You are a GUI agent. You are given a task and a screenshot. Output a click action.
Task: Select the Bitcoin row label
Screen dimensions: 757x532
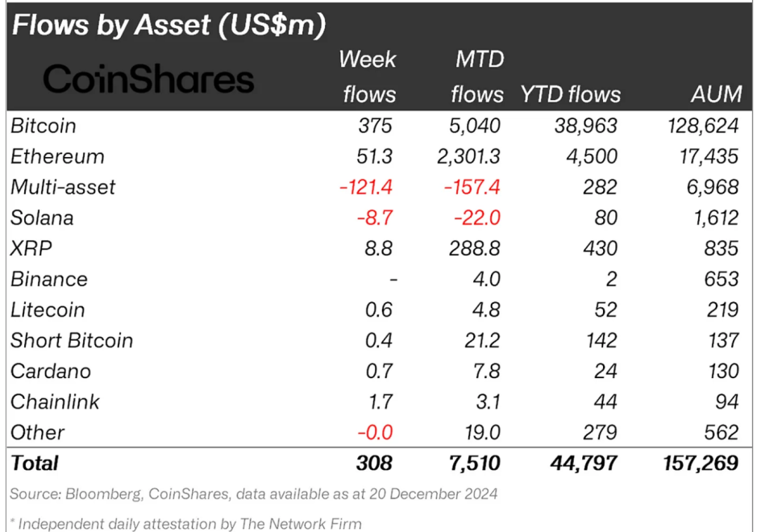[x=44, y=126]
